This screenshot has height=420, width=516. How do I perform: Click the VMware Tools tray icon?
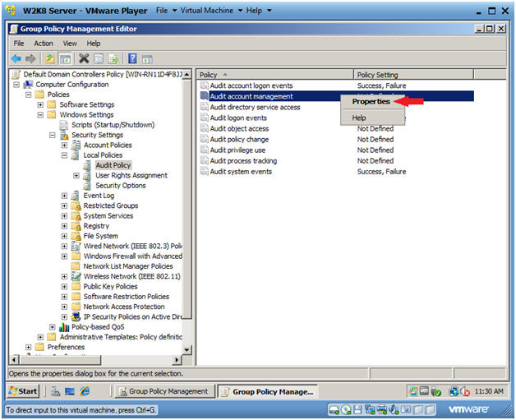(x=424, y=391)
